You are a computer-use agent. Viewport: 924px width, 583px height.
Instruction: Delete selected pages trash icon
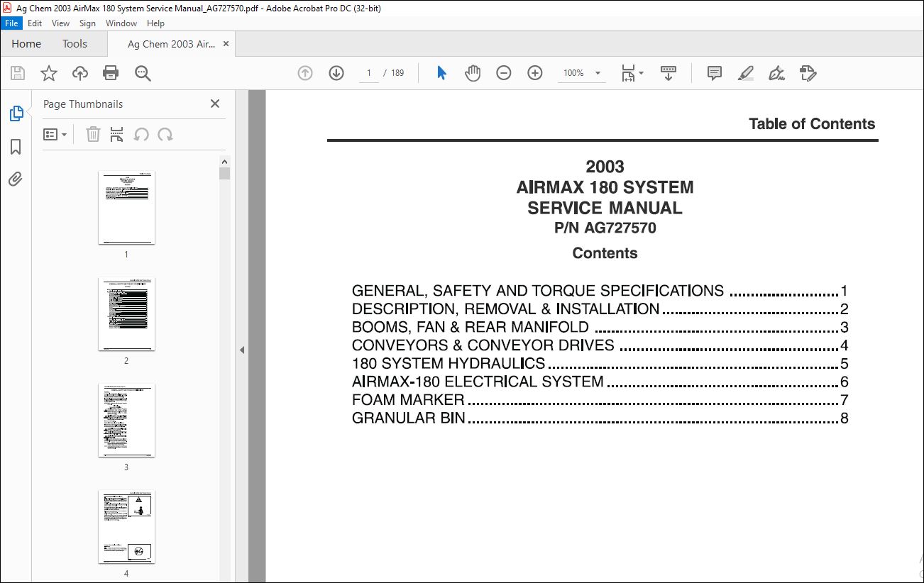93,134
